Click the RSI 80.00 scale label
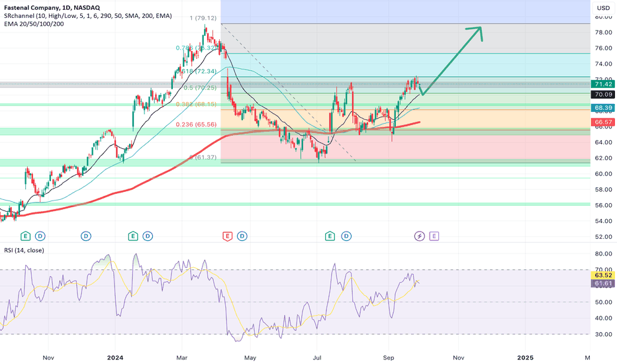Viewport: 617px width, 364px height. point(603,254)
